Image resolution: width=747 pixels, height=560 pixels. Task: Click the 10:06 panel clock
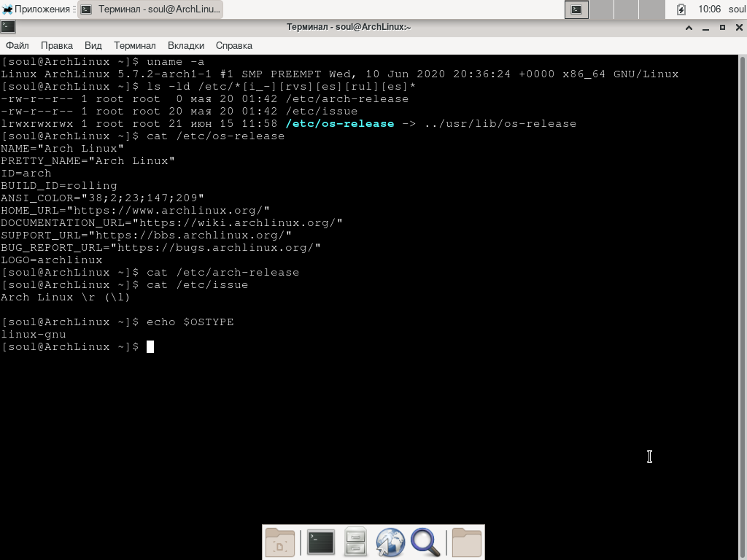(709, 9)
